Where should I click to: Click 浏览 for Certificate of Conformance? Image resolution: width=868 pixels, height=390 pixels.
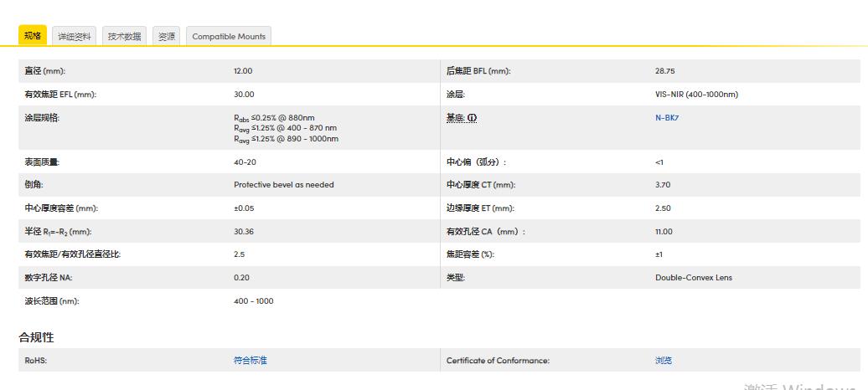tap(663, 361)
